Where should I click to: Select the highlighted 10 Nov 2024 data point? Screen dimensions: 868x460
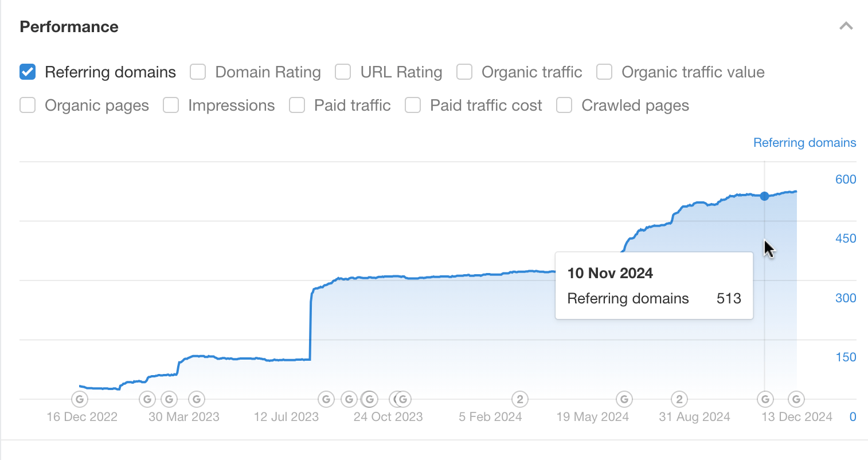click(764, 196)
